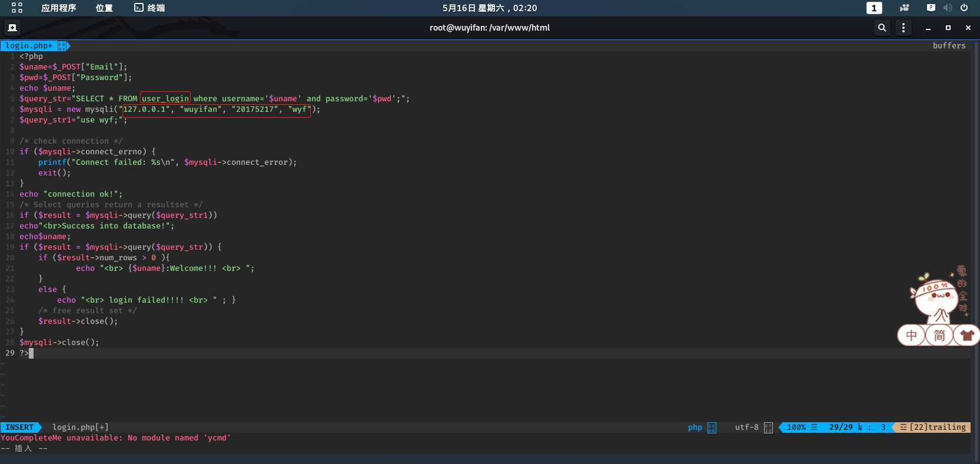Open the activities grid icon
The width and height of the screenshot is (980, 464).
tap(17, 8)
